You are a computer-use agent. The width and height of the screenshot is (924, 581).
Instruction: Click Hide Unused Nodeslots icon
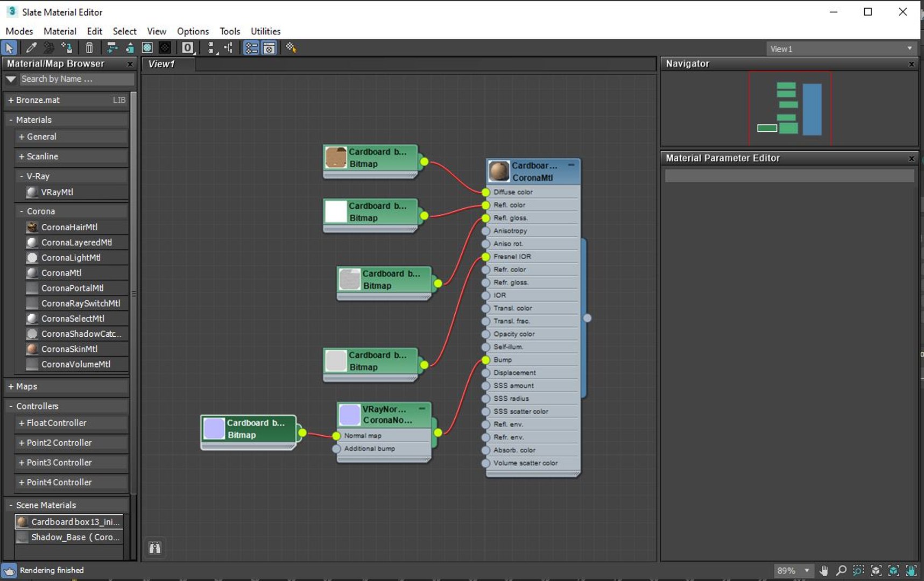130,48
